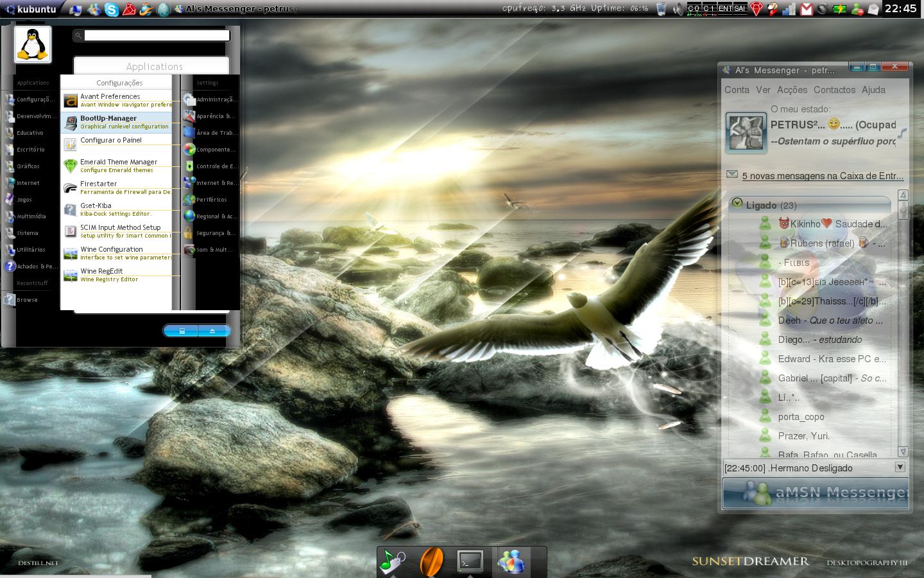Launch Skype from the top panel
Screen dimensions: 924x578
112,9
